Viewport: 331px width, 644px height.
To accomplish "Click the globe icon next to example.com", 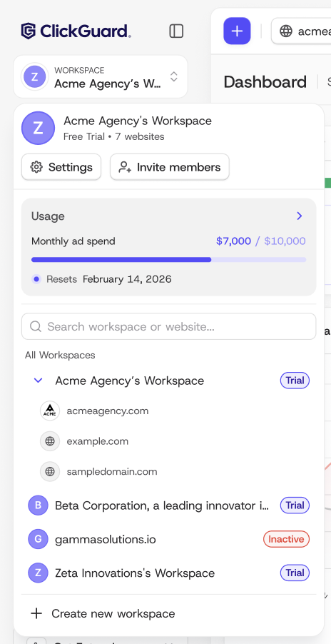I will 50,441.
